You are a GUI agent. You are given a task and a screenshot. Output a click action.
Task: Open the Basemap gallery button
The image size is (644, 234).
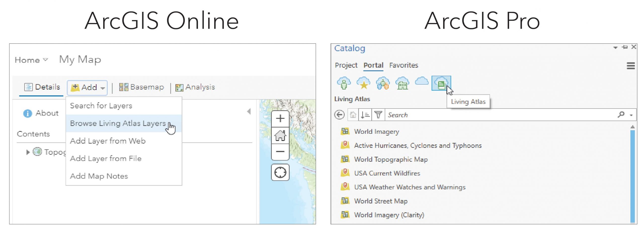pyautogui.click(x=141, y=87)
